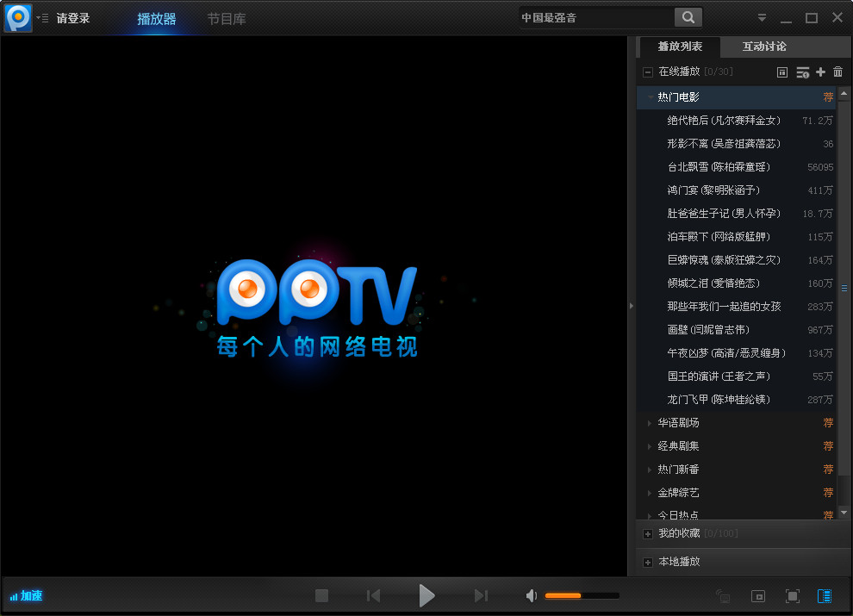Image resolution: width=853 pixels, height=616 pixels.
Task: Click the 荐 badge on 热门新番 row
Action: coord(828,470)
